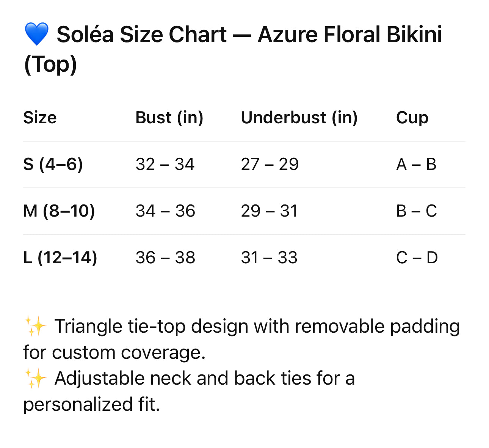Click the Cup column header

tap(412, 118)
